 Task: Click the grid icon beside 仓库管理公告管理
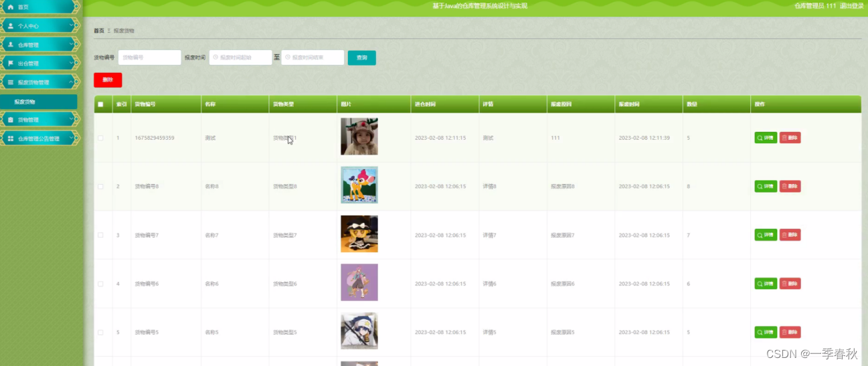10,139
